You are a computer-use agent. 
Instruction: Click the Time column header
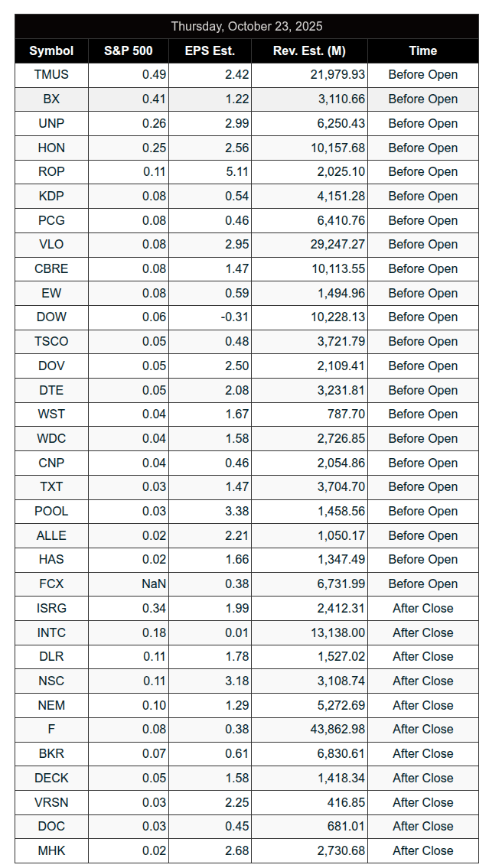[422, 50]
